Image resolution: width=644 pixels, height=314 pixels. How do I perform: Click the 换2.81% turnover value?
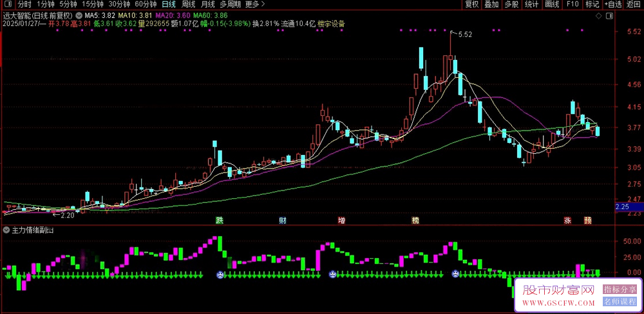(x=266, y=24)
